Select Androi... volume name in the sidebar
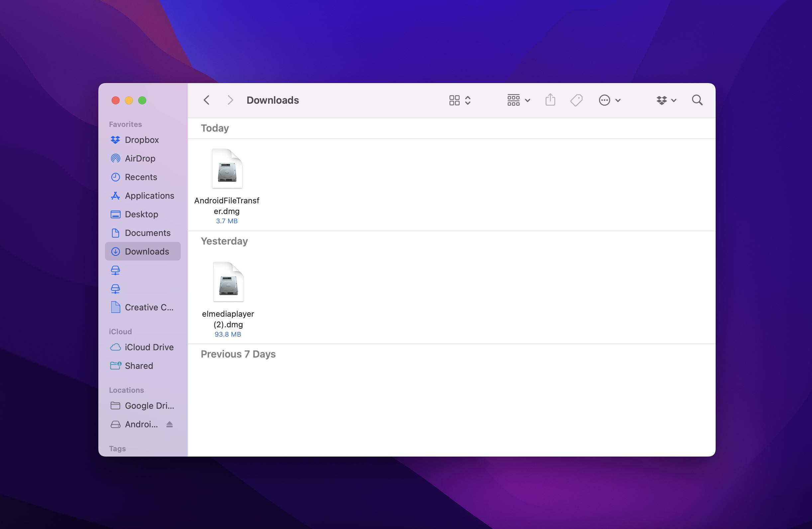 (x=141, y=424)
